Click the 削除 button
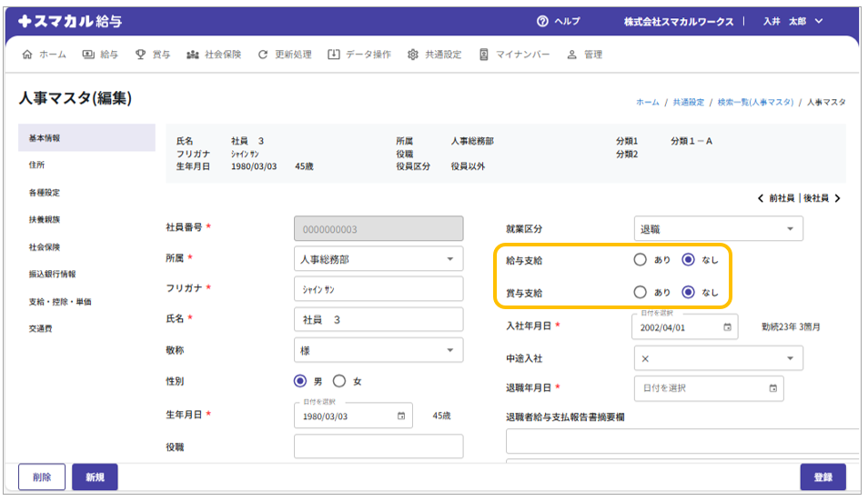Screen dimensions: 868x501 pos(42,477)
